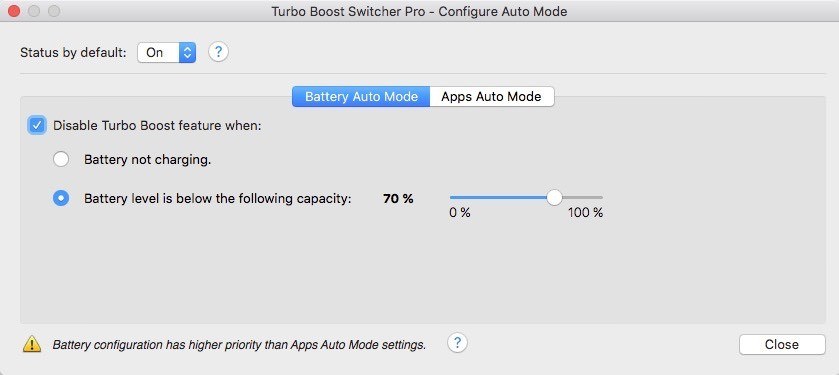Click the yellow warning triangle icon

coord(32,344)
